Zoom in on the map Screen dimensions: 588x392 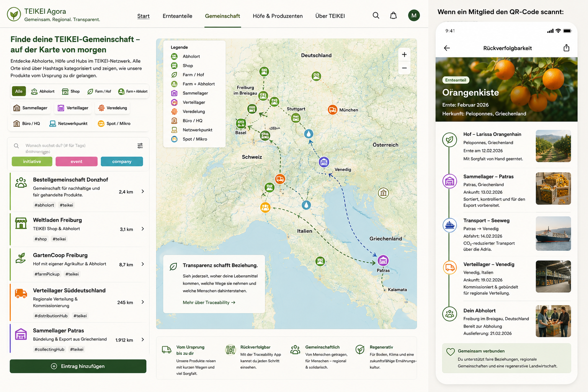tap(404, 55)
